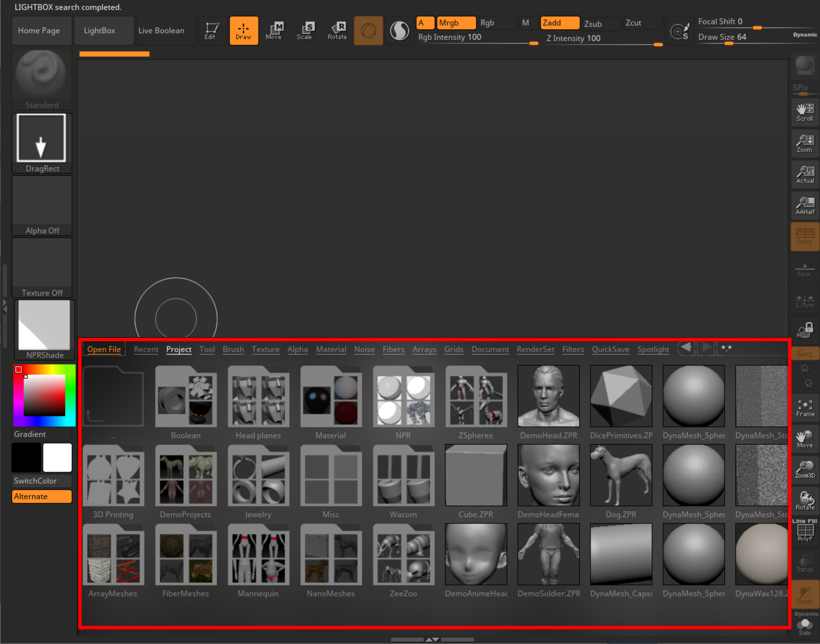The height and width of the screenshot is (644, 820).
Task: Click the LightBox next arrow icon
Action: (706, 348)
